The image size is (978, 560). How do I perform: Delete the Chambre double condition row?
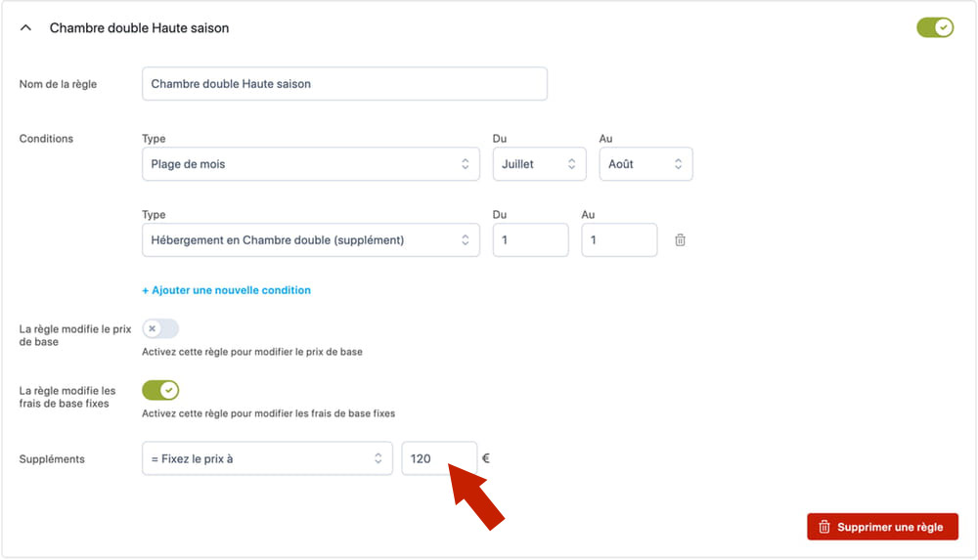click(x=680, y=240)
